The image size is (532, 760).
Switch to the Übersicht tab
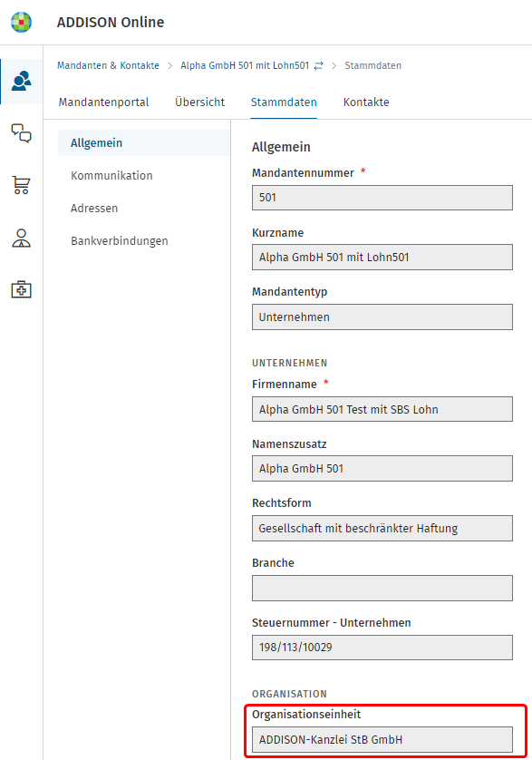[199, 102]
